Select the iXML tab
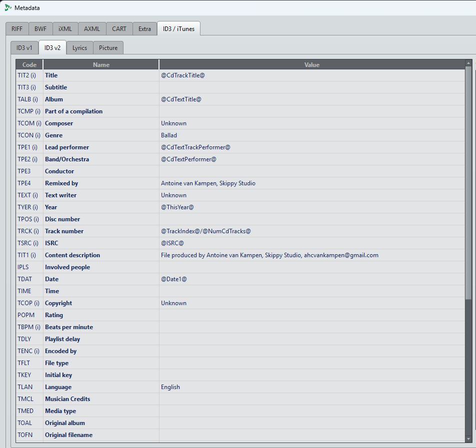This screenshot has width=476, height=448. point(65,28)
